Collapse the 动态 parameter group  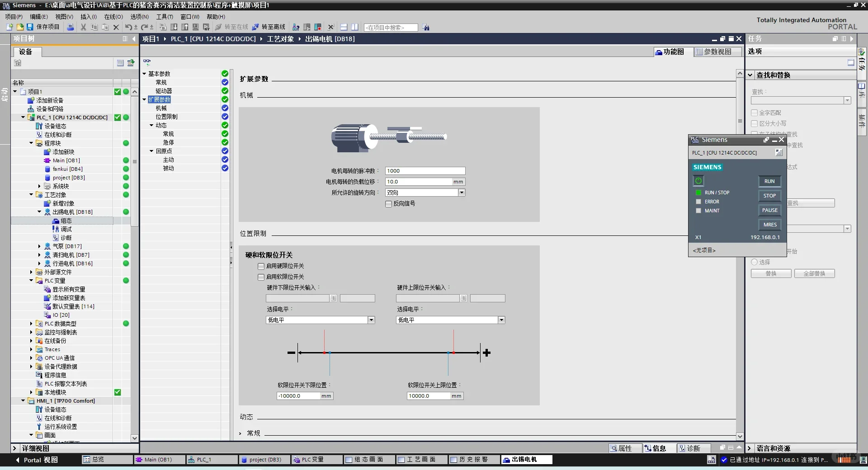tap(151, 125)
